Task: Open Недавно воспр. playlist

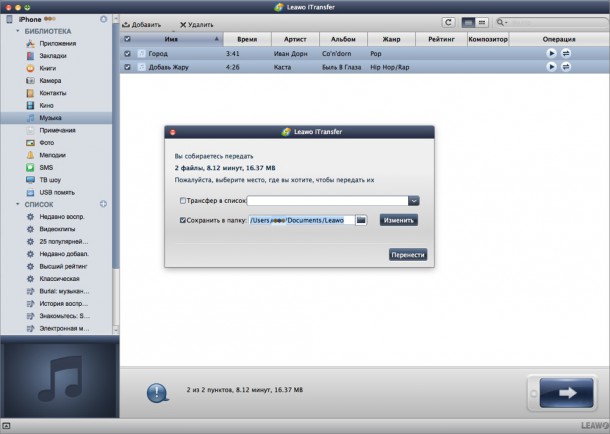Action: (x=61, y=217)
